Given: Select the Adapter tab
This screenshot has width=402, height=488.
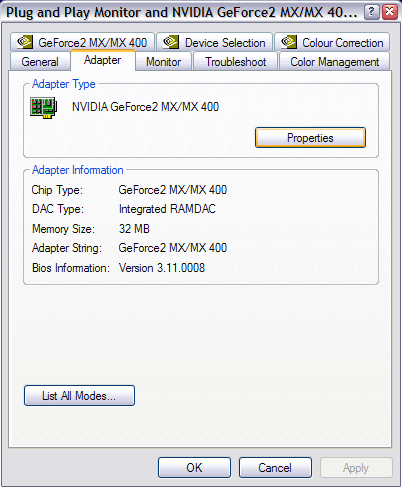Looking at the screenshot, I should (x=103, y=60).
